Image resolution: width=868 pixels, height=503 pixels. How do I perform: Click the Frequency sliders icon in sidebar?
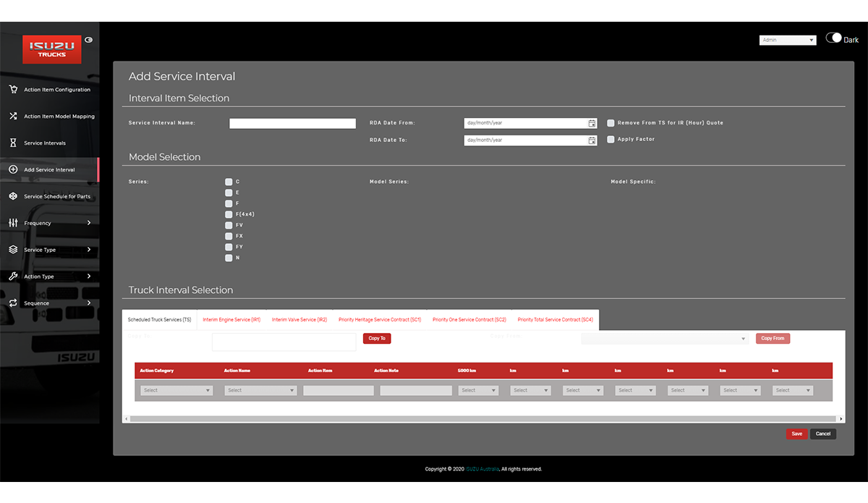[x=13, y=223]
